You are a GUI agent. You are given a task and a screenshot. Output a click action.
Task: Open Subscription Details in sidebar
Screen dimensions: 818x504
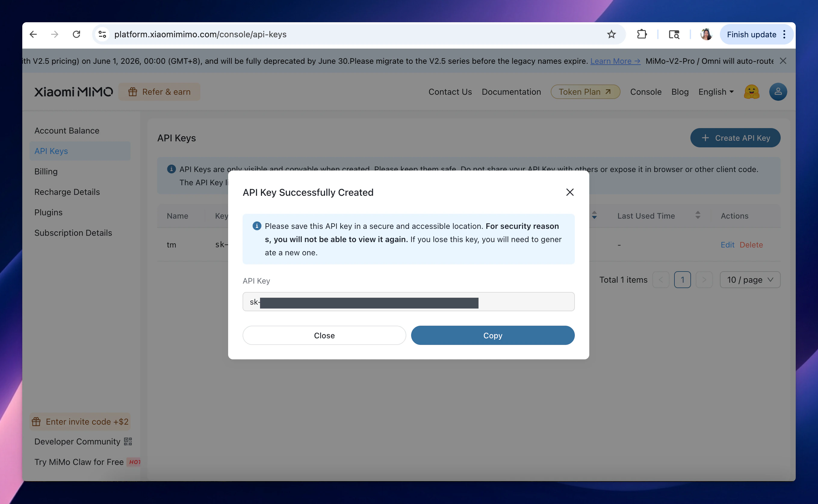click(x=73, y=233)
